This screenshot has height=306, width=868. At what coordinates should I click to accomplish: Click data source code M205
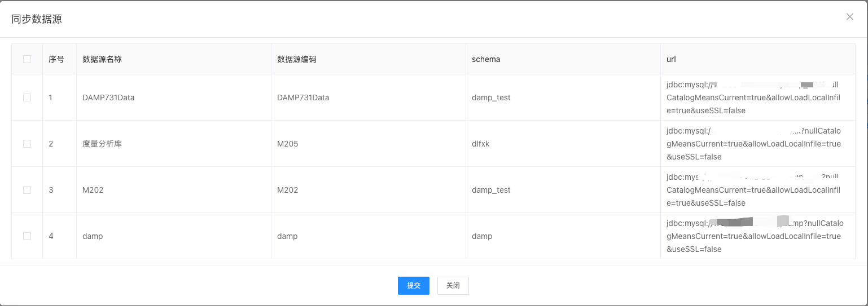point(287,144)
